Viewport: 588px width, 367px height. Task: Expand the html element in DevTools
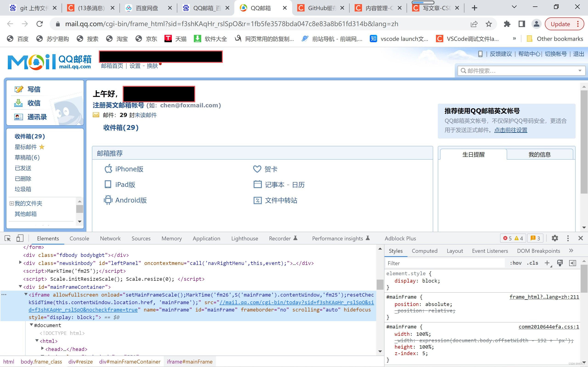pyautogui.click(x=37, y=341)
